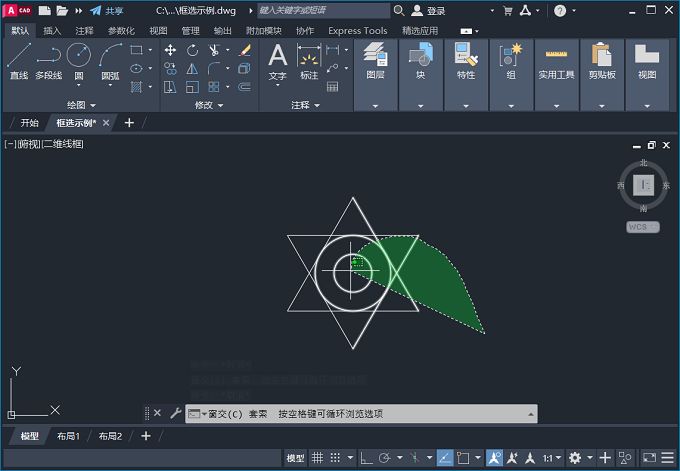Toggle the highlighted dynamic input status button
This screenshot has height=471, width=680.
point(446,458)
